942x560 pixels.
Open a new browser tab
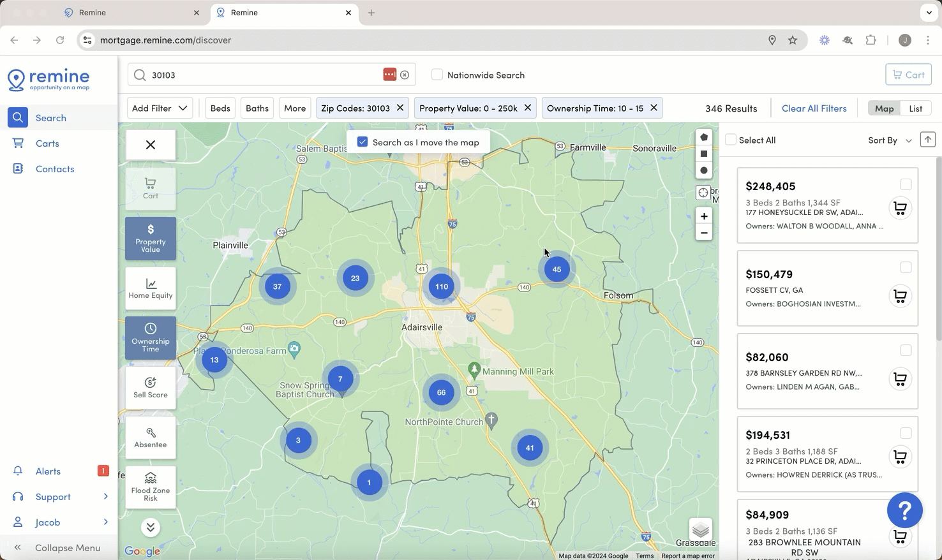coord(371,13)
